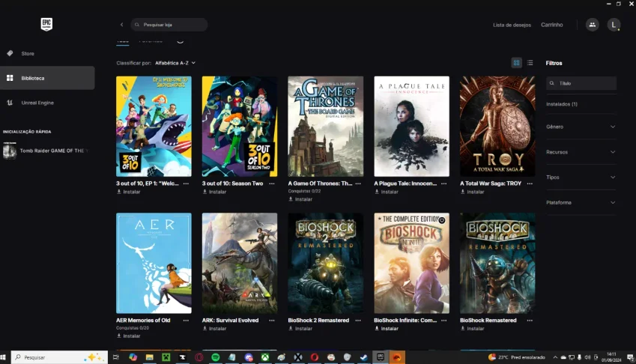Switch library to grid view
636x364 pixels.
516,63
